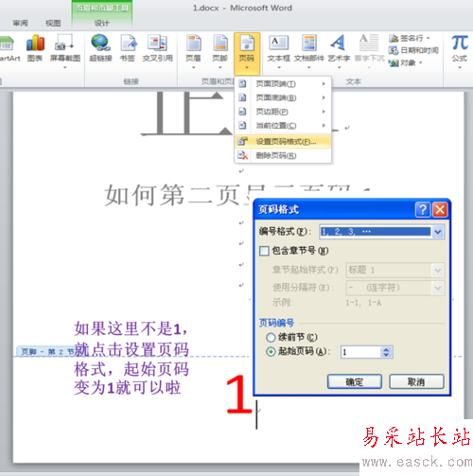Choose Current Position (当前位置)
473x476 pixels.
click(283, 126)
